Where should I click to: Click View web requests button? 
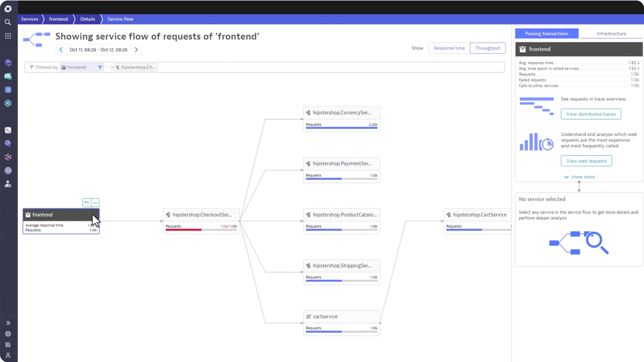click(x=586, y=161)
